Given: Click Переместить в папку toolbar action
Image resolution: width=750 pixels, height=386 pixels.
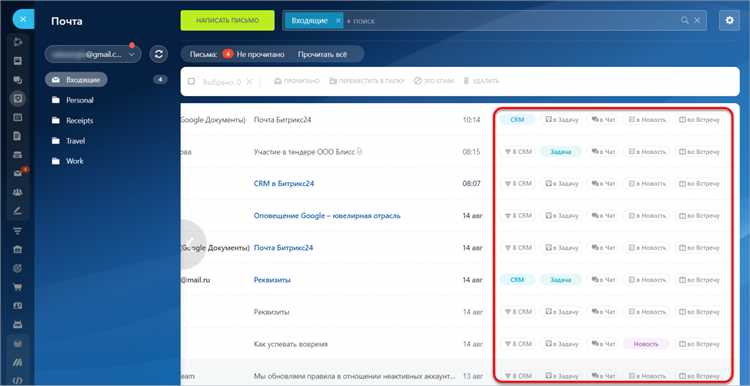Looking at the screenshot, I should [367, 81].
